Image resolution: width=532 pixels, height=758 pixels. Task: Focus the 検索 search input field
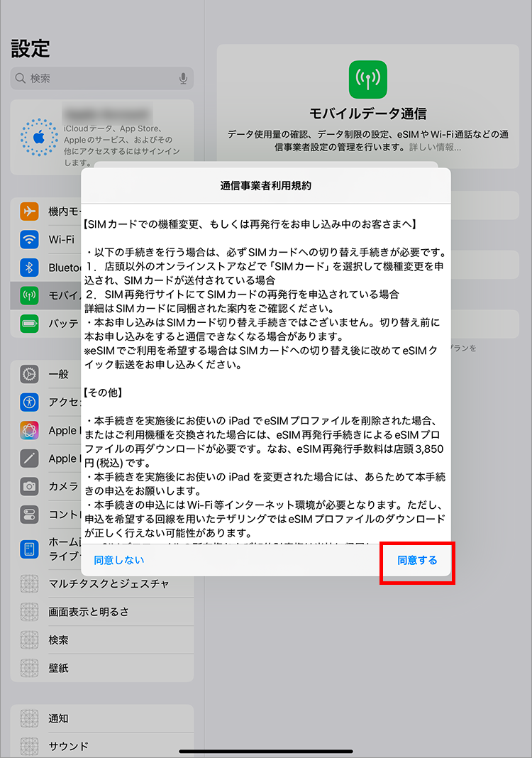coord(102,78)
